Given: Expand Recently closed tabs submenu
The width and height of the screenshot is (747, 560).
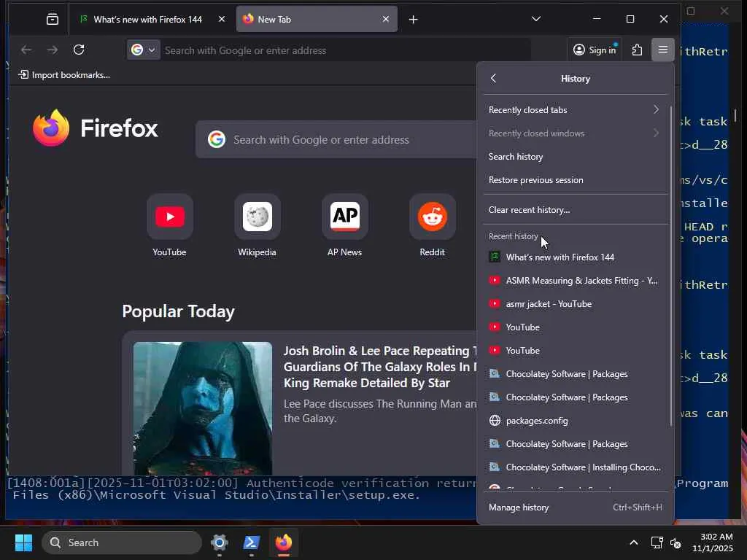Looking at the screenshot, I should point(575,110).
